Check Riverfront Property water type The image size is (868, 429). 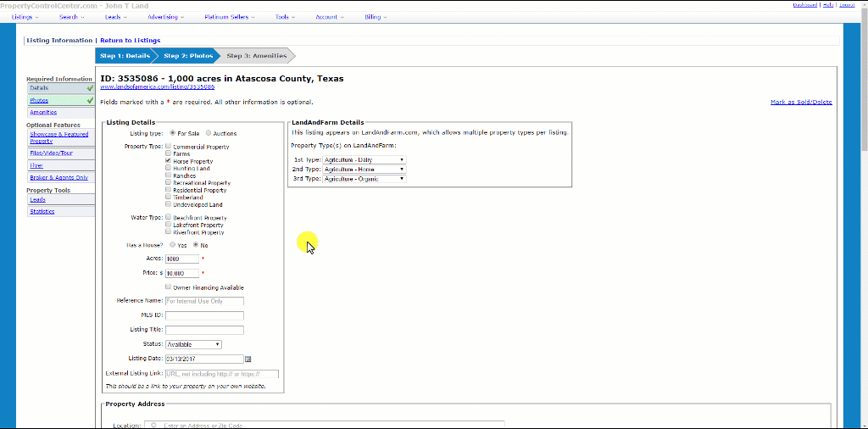169,232
